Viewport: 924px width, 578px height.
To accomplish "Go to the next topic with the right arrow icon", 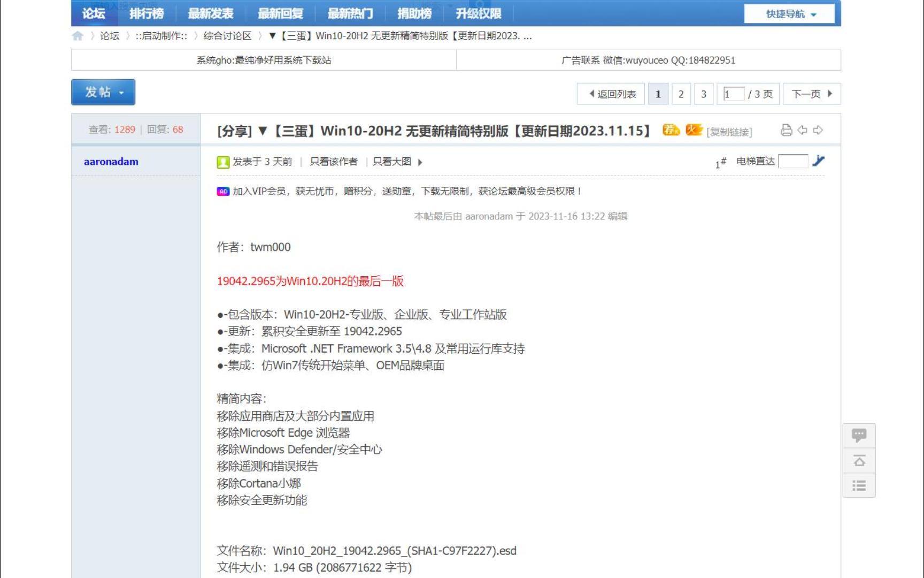I will (818, 130).
